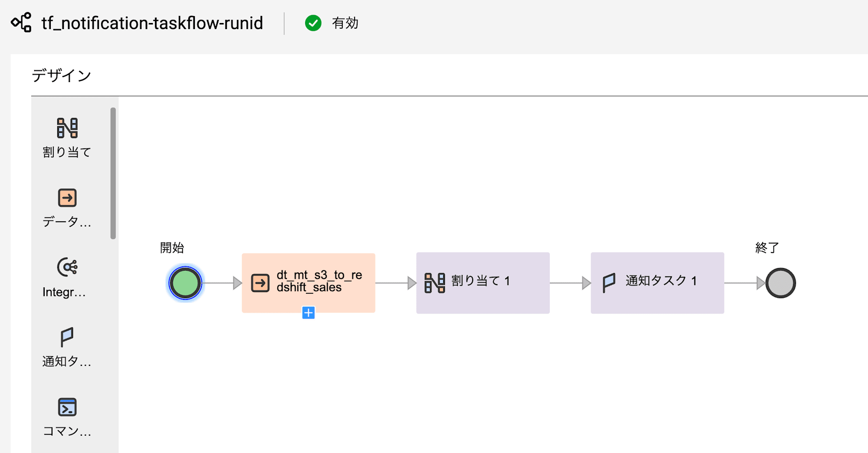This screenshot has height=453, width=868.
Task: Click the 終了 label
Action: 767,248
